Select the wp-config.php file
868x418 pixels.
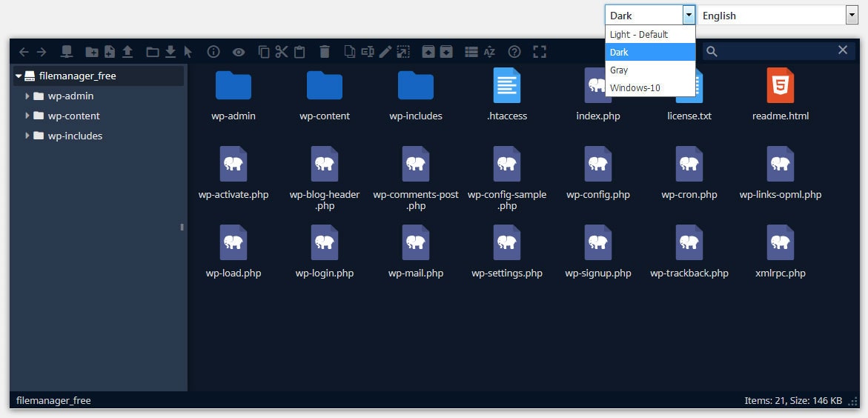click(597, 174)
